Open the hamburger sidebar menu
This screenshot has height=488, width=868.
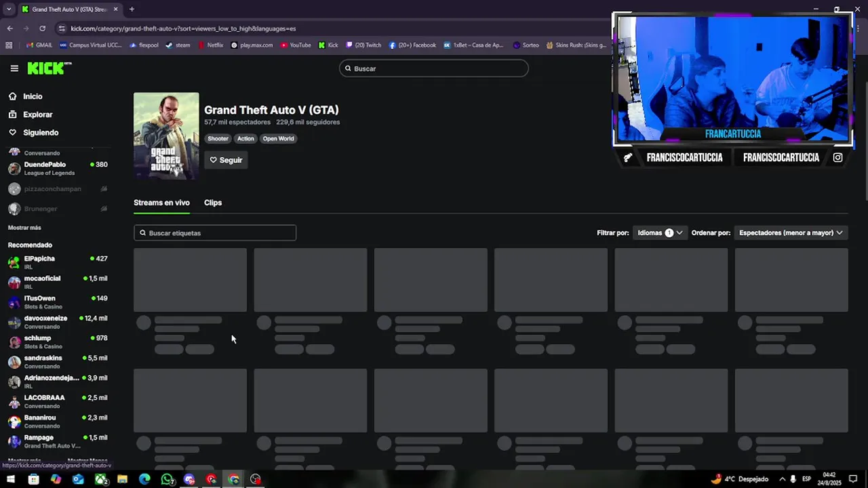click(x=14, y=68)
